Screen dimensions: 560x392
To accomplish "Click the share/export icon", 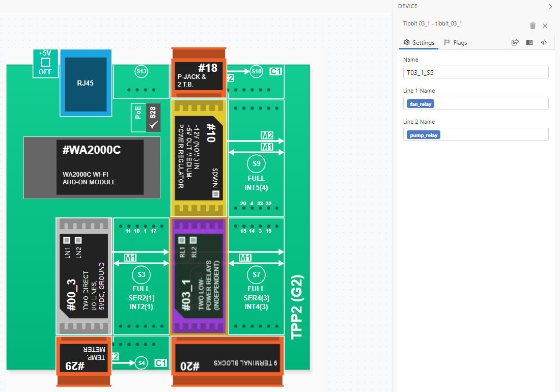I will pos(515,42).
